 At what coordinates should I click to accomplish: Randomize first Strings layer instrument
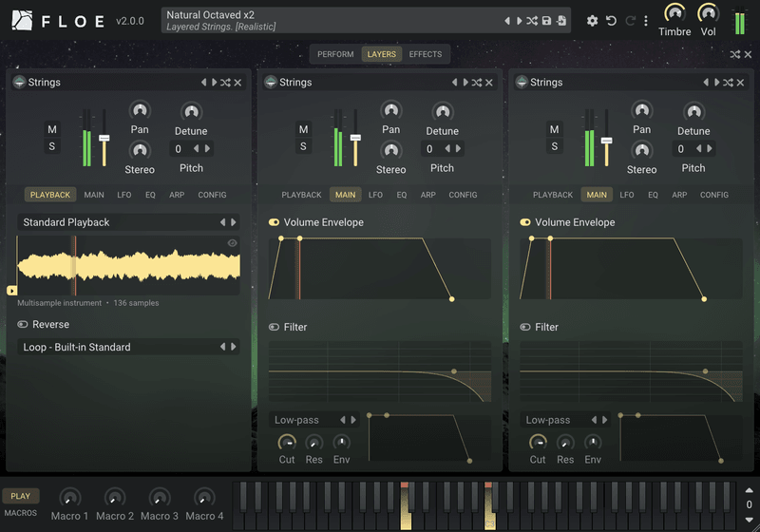click(x=225, y=83)
